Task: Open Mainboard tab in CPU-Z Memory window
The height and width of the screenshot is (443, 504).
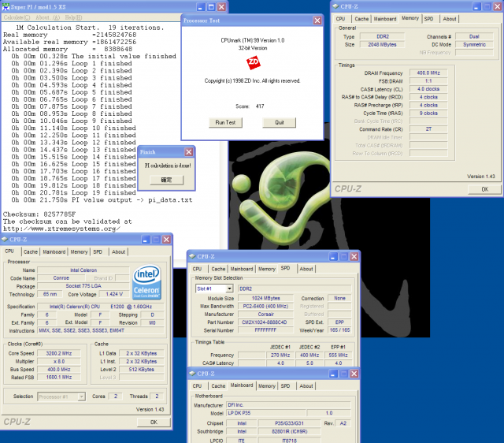Action: pyautogui.click(x=385, y=19)
